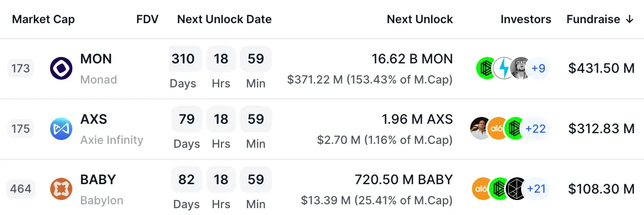
Task: Click the orange a16 investor avatar on AXS row
Action: [498, 128]
